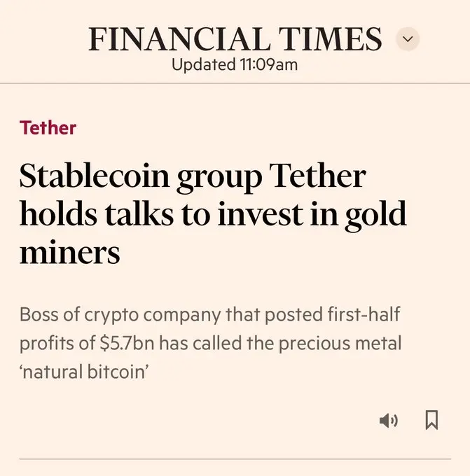470x476 pixels.
Task: Toggle the bookmark for the Tether gold miners story
Action: coord(431,420)
